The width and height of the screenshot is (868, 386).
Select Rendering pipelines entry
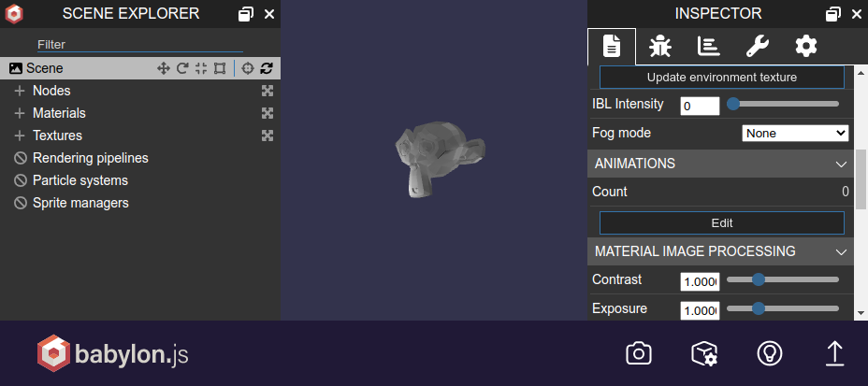90,158
